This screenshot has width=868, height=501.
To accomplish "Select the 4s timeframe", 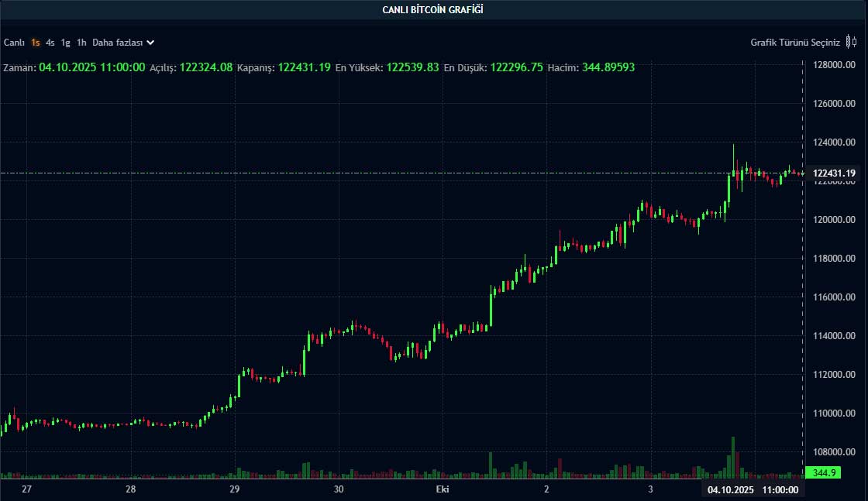I will pyautogui.click(x=50, y=43).
